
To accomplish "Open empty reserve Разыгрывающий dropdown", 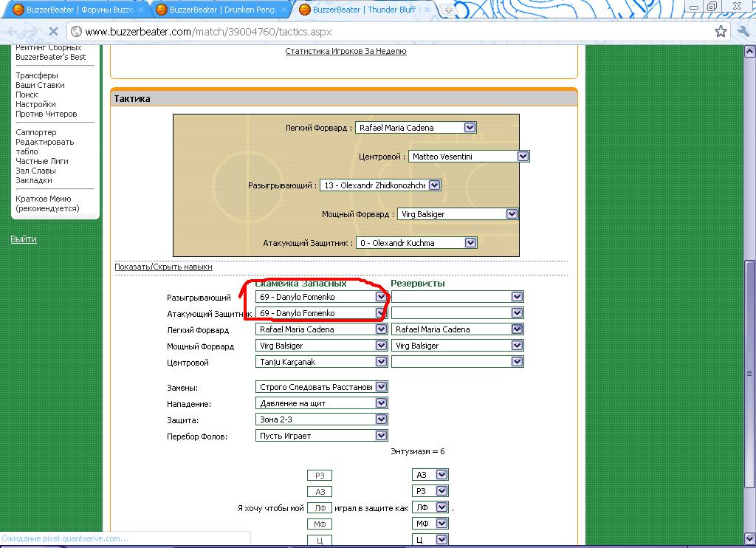I will tap(458, 297).
